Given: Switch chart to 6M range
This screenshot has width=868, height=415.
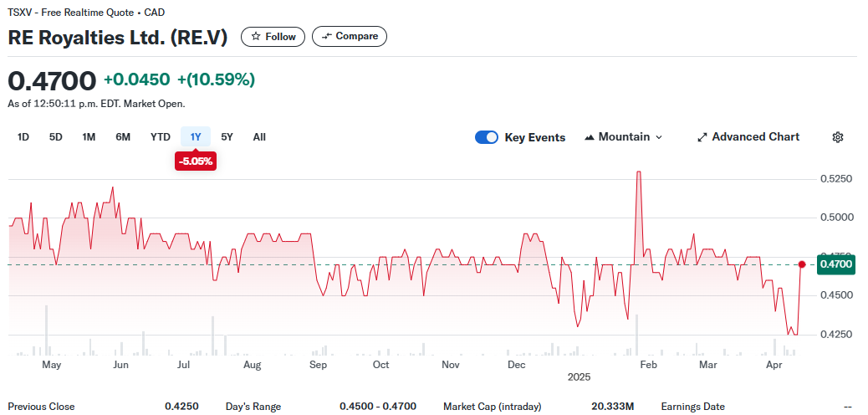Looking at the screenshot, I should click(x=123, y=137).
